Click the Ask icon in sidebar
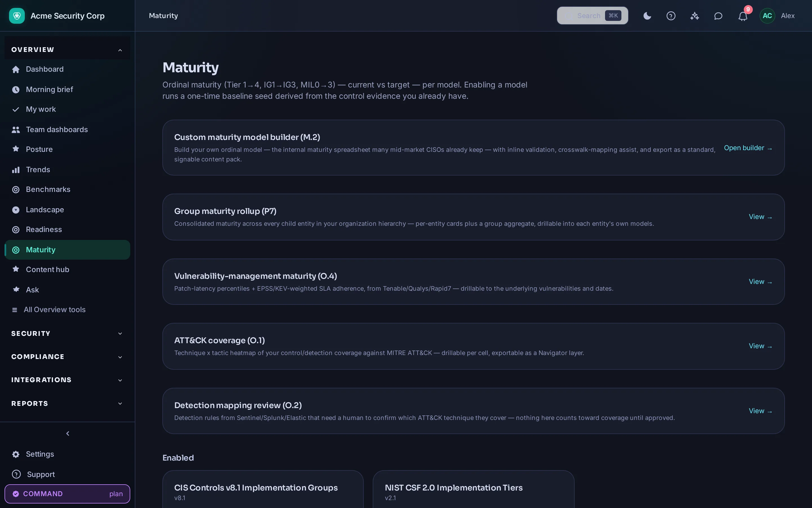Image resolution: width=812 pixels, height=508 pixels. pyautogui.click(x=16, y=289)
